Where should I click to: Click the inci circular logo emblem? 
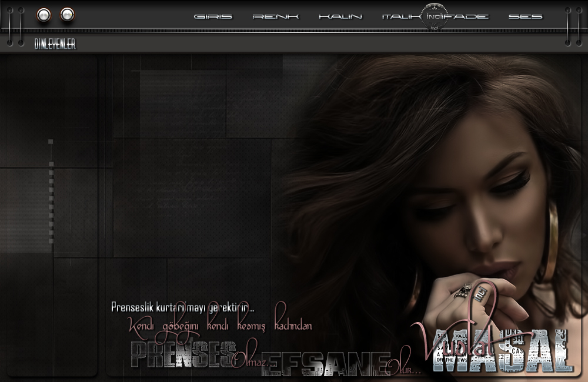point(435,16)
